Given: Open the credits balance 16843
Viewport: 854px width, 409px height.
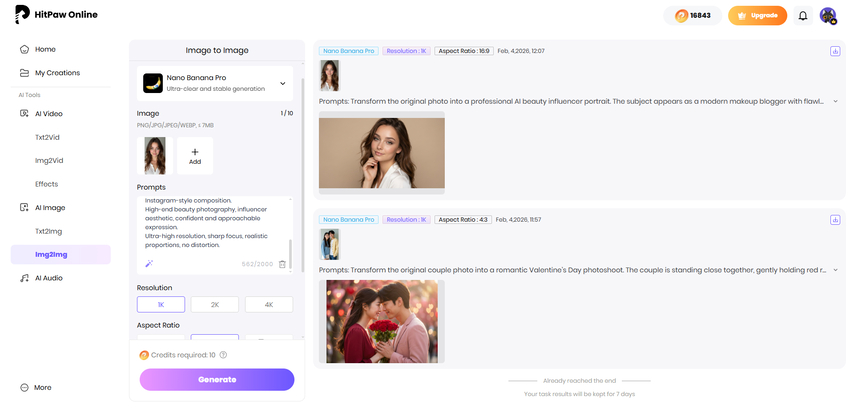Looking at the screenshot, I should coord(692,16).
